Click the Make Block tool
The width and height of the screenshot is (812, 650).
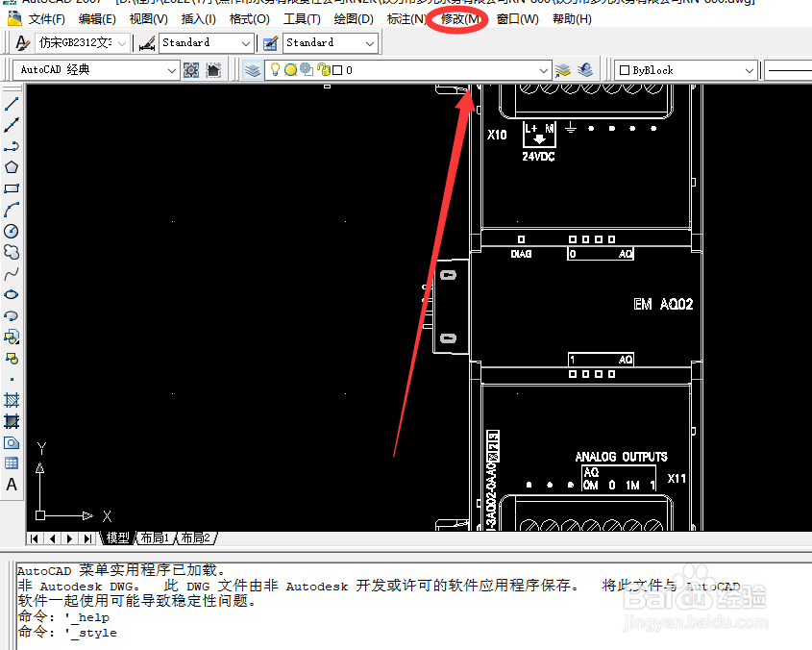click(12, 359)
